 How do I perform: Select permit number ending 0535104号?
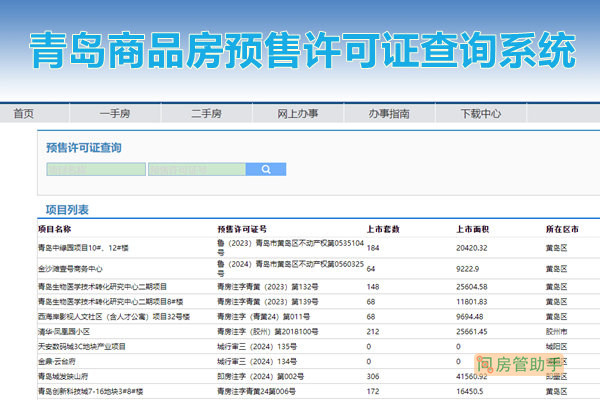pos(290,248)
